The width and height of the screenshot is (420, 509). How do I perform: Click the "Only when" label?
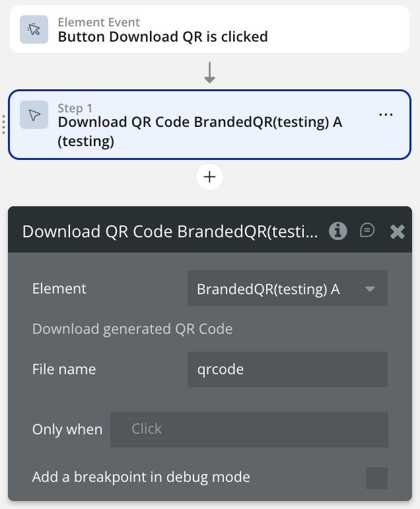[67, 430]
